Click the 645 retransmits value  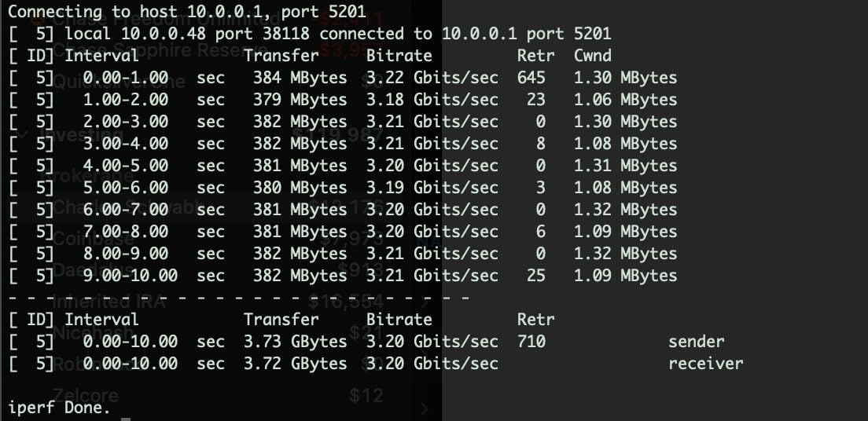[531, 78]
